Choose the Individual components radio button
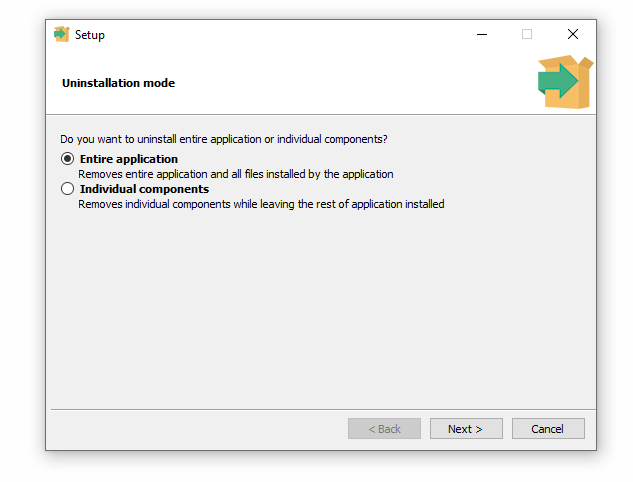Viewport: 633px width, 482px height. click(x=67, y=189)
